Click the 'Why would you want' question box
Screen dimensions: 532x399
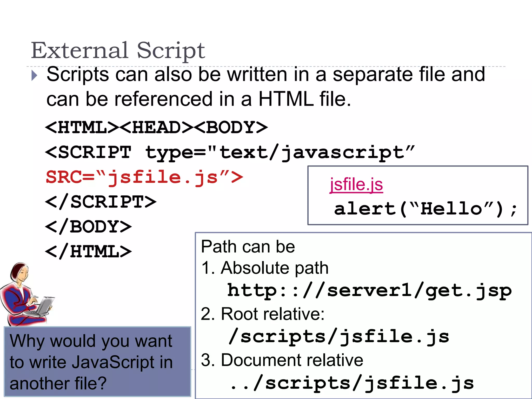pos(98,361)
